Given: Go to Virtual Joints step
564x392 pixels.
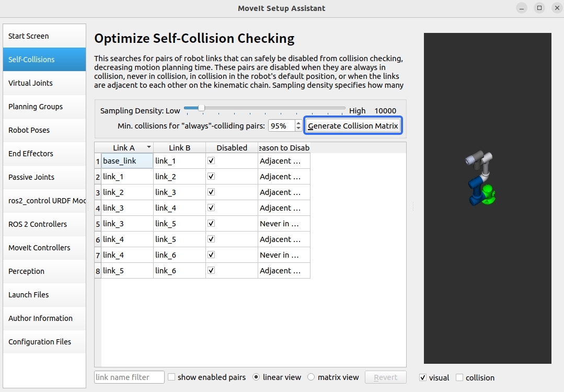Looking at the screenshot, I should click(44, 83).
